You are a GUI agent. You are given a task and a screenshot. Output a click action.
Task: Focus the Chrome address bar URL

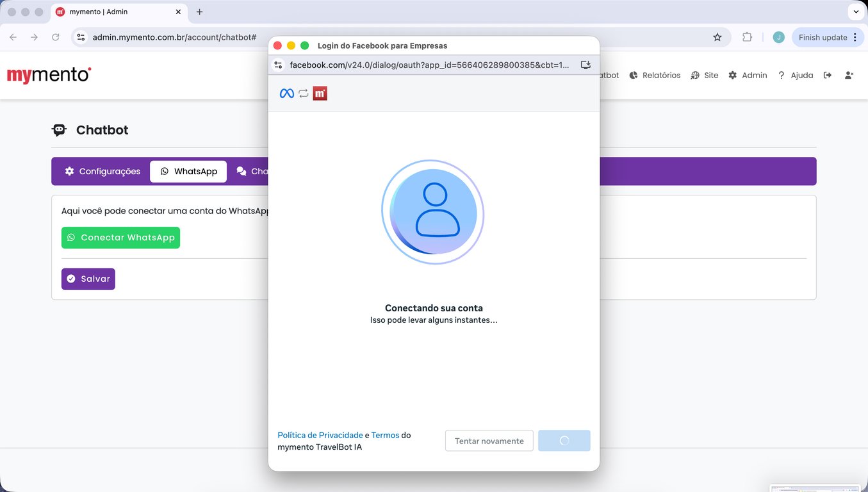pos(175,37)
